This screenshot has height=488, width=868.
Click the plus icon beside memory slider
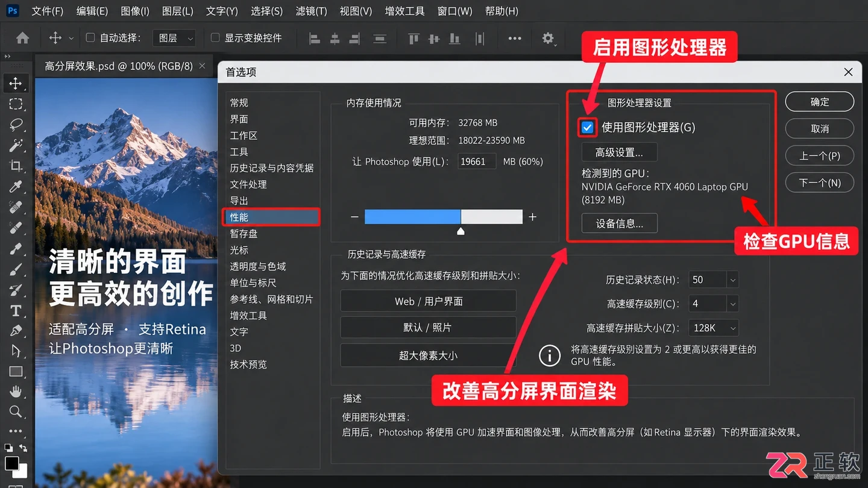click(x=532, y=217)
